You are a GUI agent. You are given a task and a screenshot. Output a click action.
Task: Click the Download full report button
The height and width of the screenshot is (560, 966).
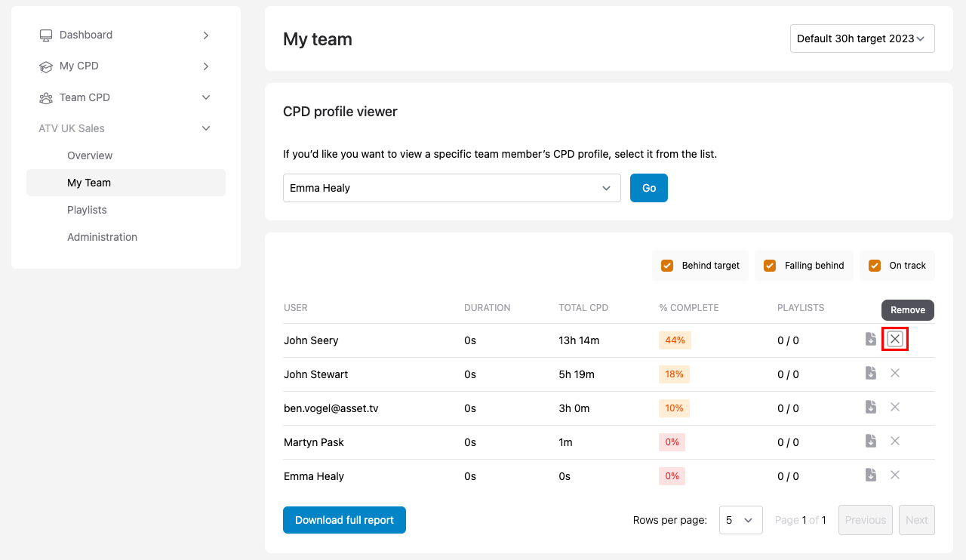tap(344, 520)
